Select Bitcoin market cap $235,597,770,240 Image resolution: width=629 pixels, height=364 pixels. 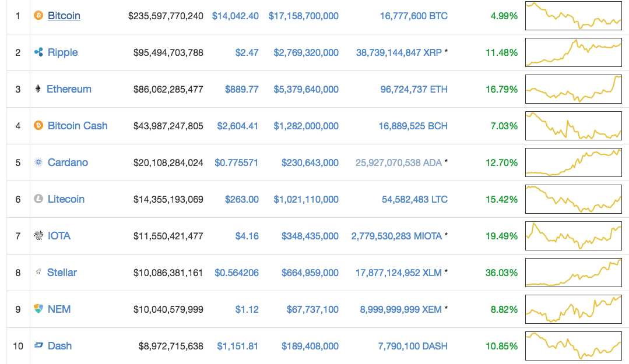click(166, 16)
